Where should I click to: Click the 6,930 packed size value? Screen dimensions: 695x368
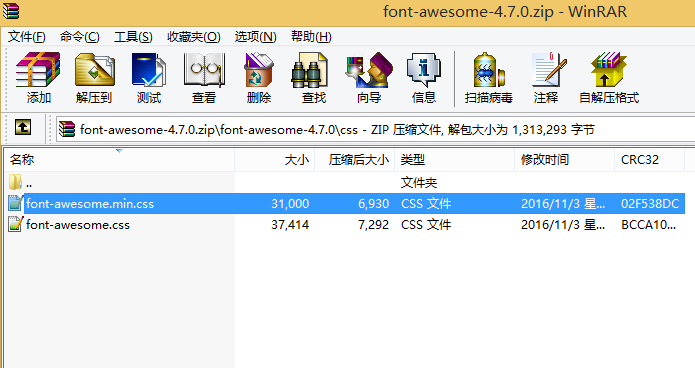[374, 204]
